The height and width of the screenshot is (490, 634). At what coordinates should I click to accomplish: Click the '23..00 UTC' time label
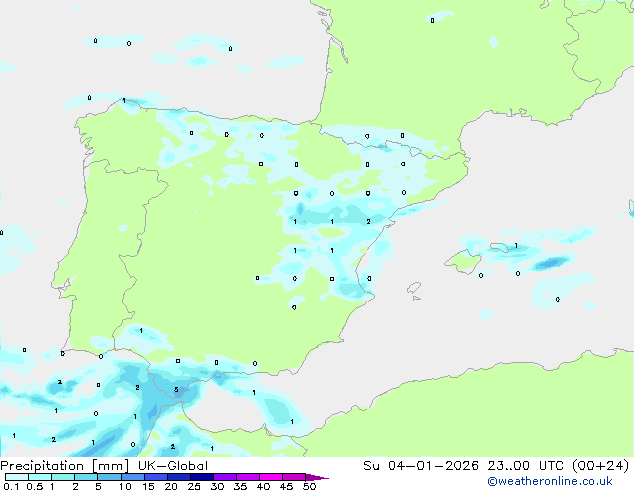click(x=526, y=466)
